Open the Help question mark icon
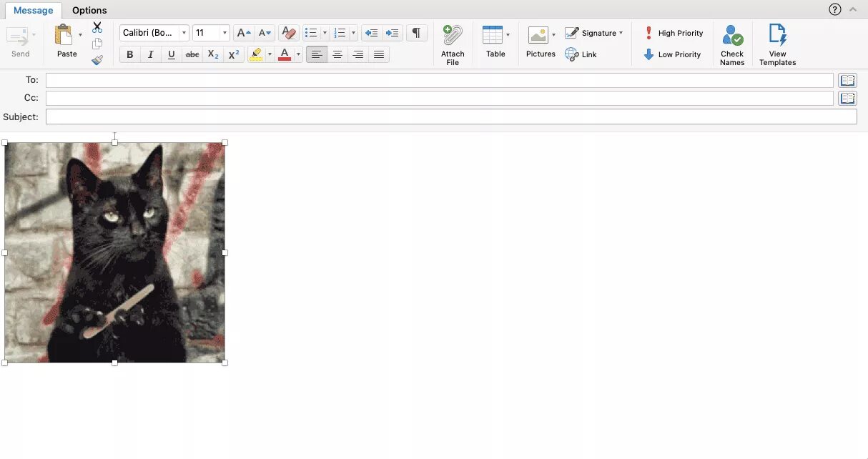This screenshot has height=459, width=868. 835,9
